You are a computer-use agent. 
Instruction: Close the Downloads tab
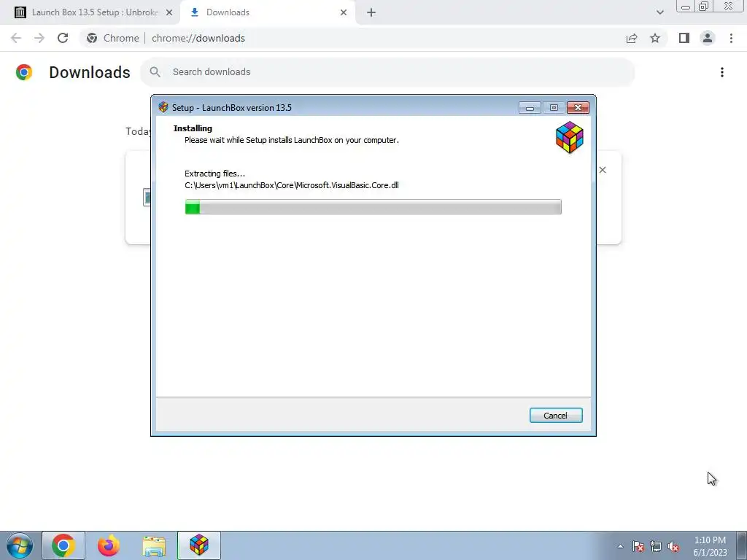click(344, 13)
